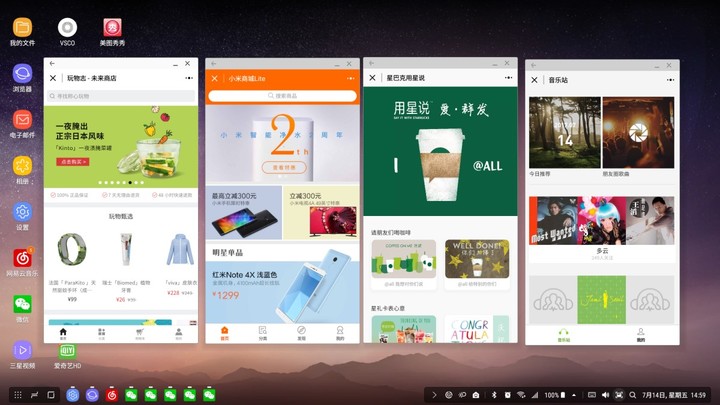Open the more menu in the 玩物志 window

tap(189, 78)
